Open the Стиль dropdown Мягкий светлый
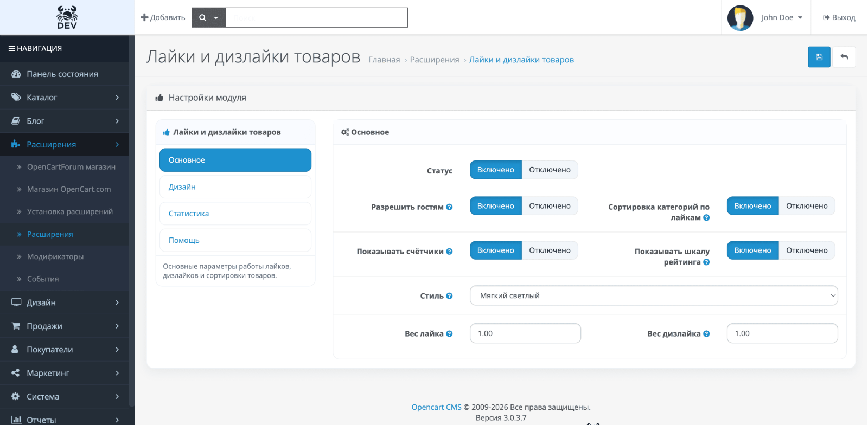Viewport: 868px width, 425px height. pyautogui.click(x=654, y=295)
